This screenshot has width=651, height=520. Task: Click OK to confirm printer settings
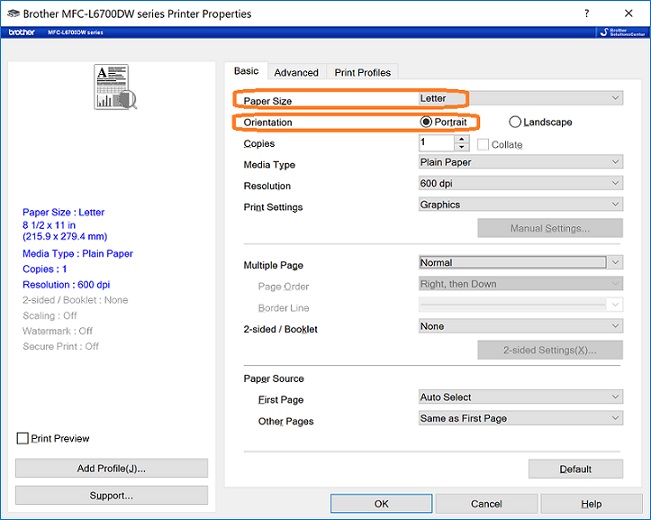[381, 503]
